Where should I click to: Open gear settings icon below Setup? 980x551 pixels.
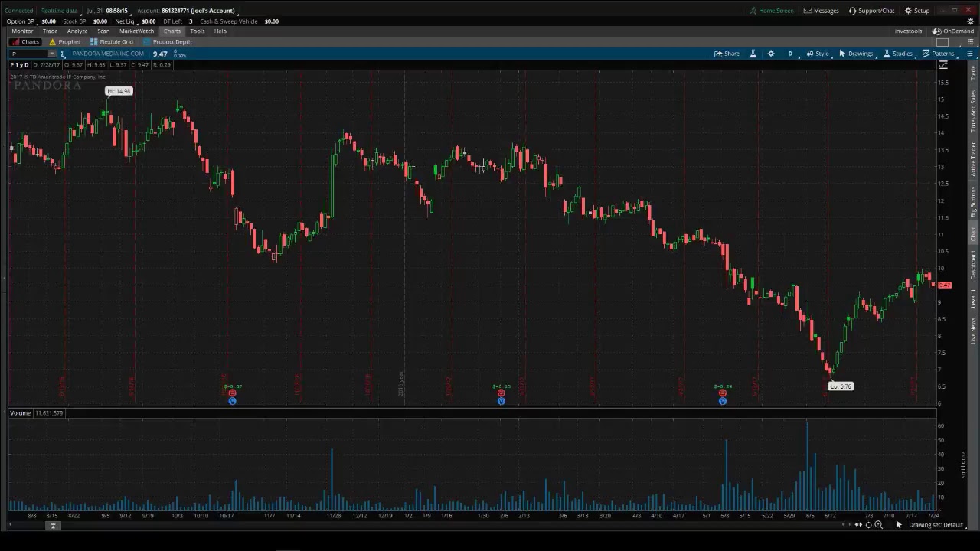point(970,21)
